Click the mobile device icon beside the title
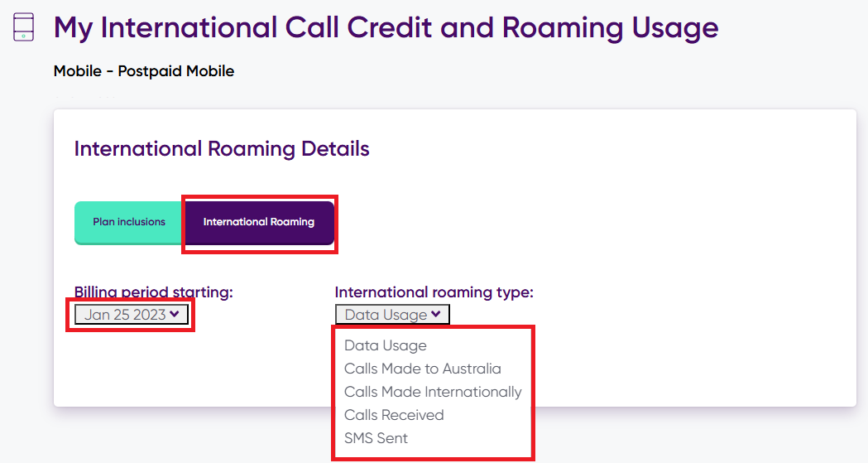 pyautogui.click(x=25, y=27)
